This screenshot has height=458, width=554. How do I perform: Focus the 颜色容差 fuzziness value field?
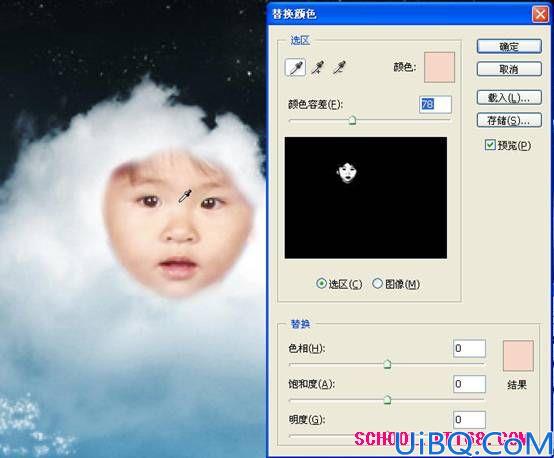tap(435, 105)
